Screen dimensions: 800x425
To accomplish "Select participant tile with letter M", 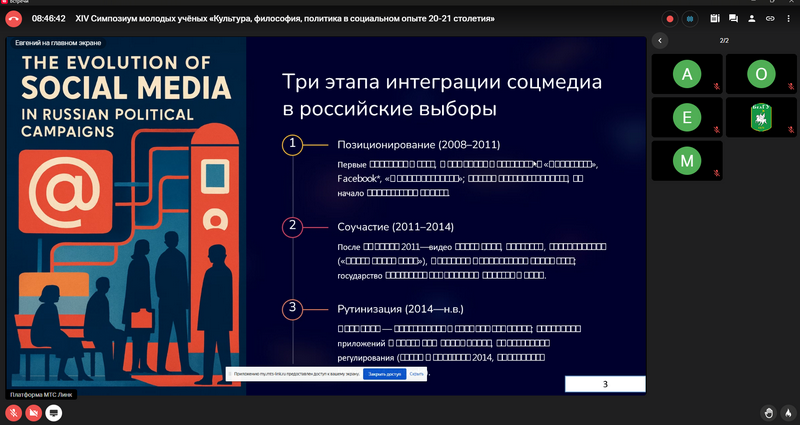I will 685,161.
